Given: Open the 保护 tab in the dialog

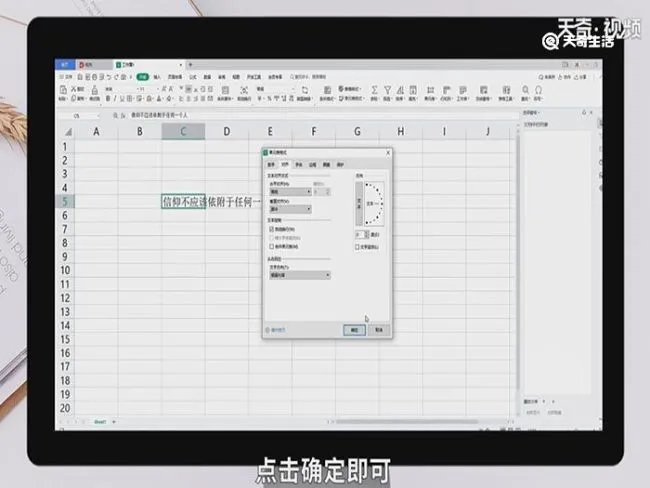Looking at the screenshot, I should [340, 165].
